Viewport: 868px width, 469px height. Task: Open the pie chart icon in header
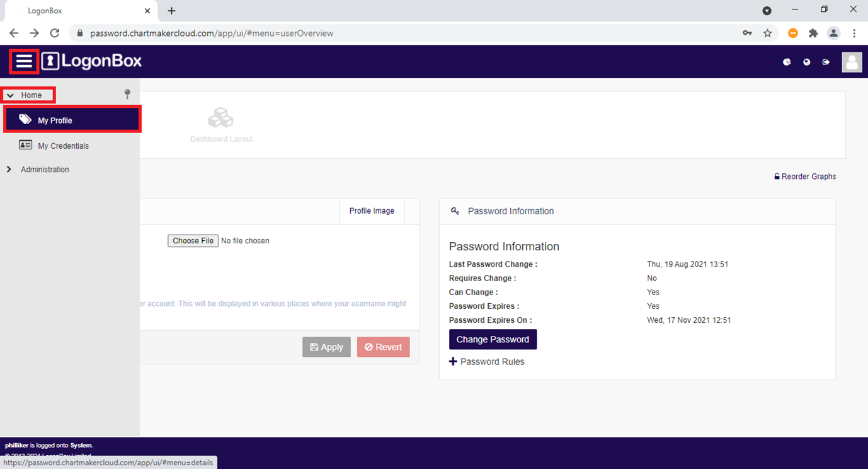(787, 62)
